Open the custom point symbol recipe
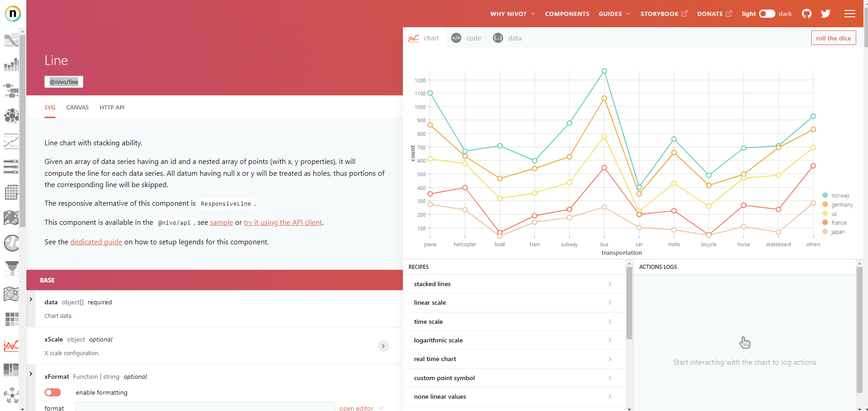 514,378
